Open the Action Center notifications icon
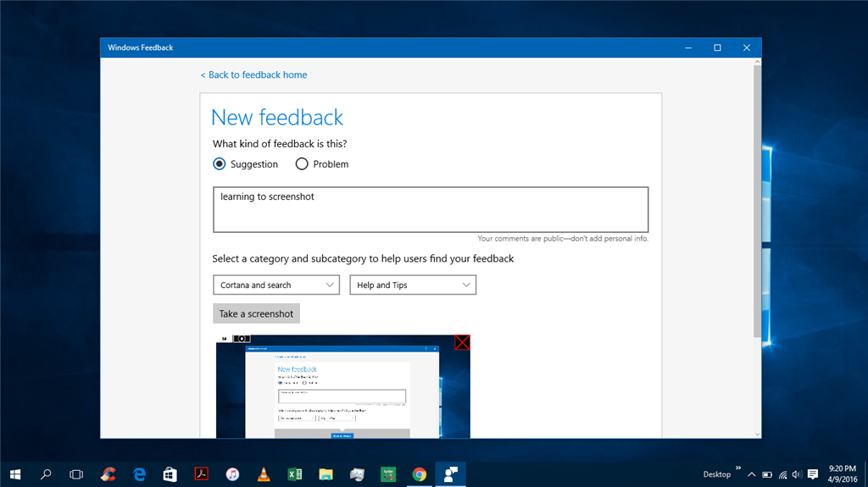The image size is (868, 487). [813, 474]
